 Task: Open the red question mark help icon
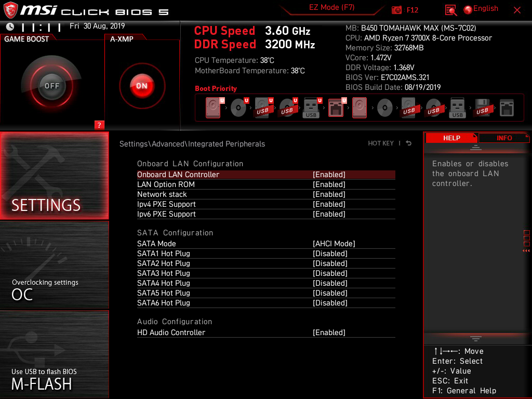click(99, 125)
